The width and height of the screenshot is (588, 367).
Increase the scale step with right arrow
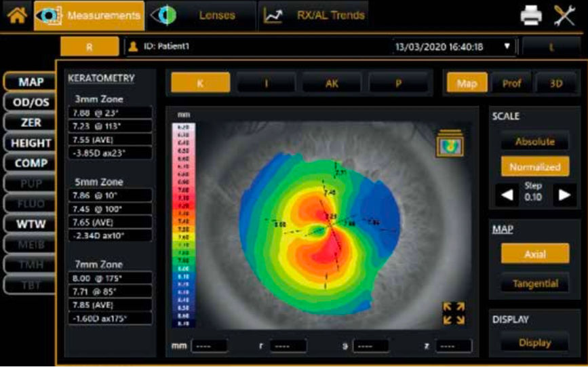(564, 195)
